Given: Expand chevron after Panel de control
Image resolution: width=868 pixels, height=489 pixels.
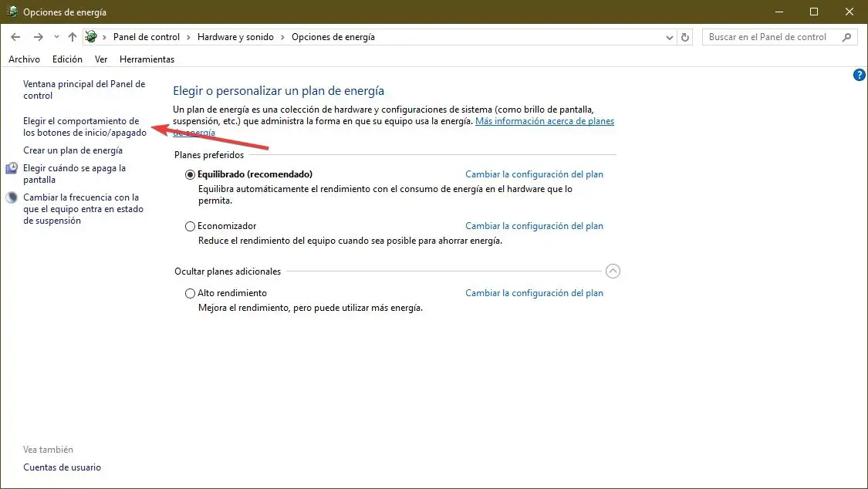Looking at the screenshot, I should pyautogui.click(x=188, y=37).
